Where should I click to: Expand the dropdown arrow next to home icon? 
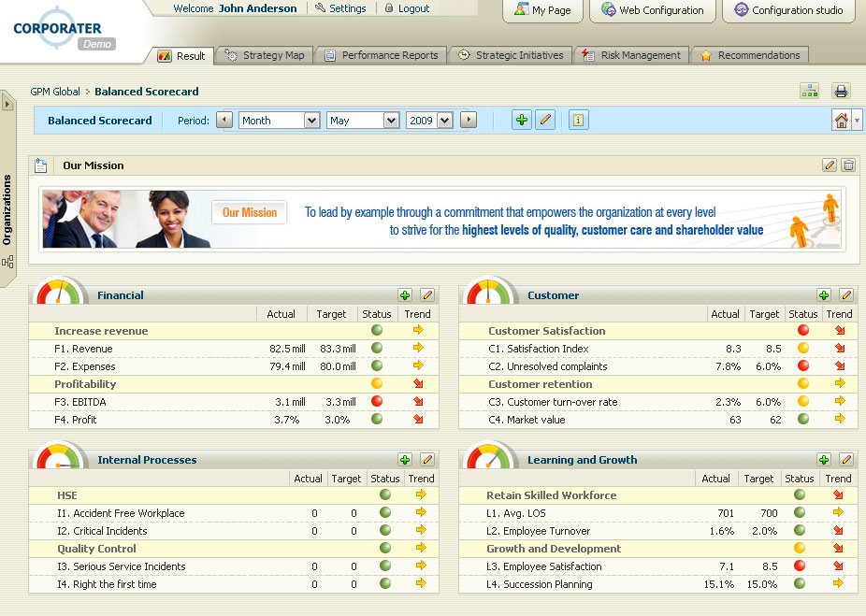(x=857, y=120)
